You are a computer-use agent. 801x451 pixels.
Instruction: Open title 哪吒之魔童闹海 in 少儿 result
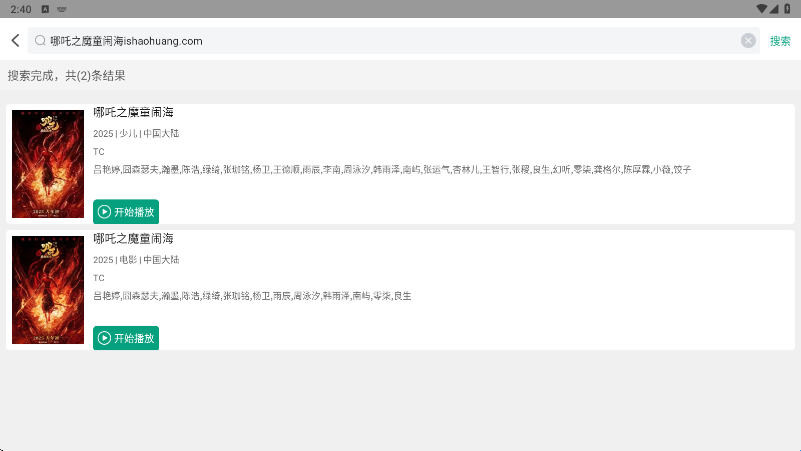(x=133, y=112)
